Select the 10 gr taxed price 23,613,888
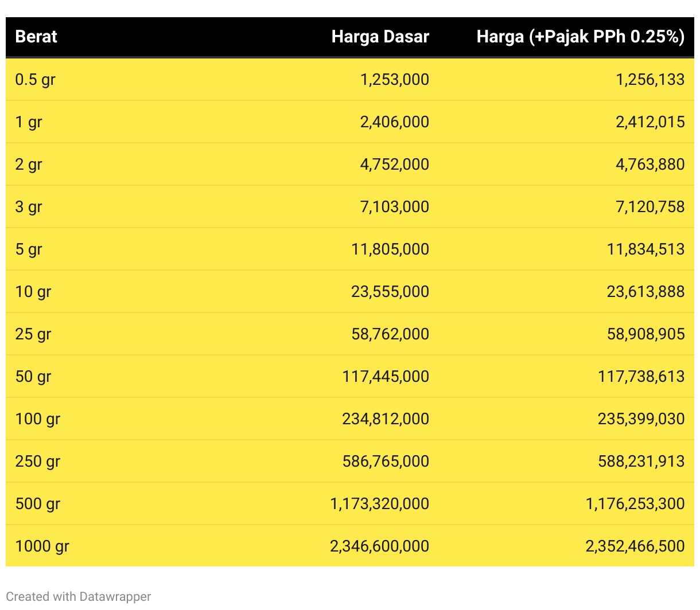Viewport: 700px width, 610px height. point(645,291)
